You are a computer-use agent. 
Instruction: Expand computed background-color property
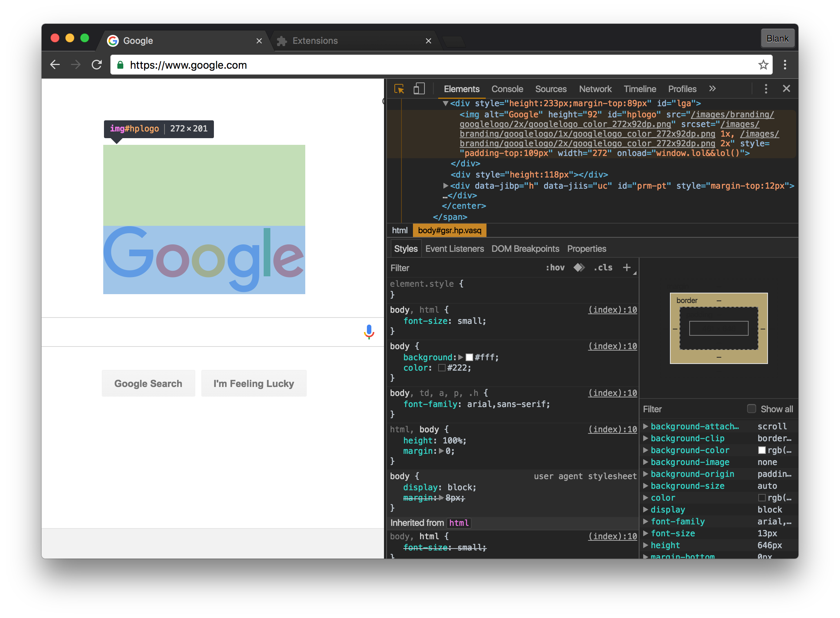645,450
